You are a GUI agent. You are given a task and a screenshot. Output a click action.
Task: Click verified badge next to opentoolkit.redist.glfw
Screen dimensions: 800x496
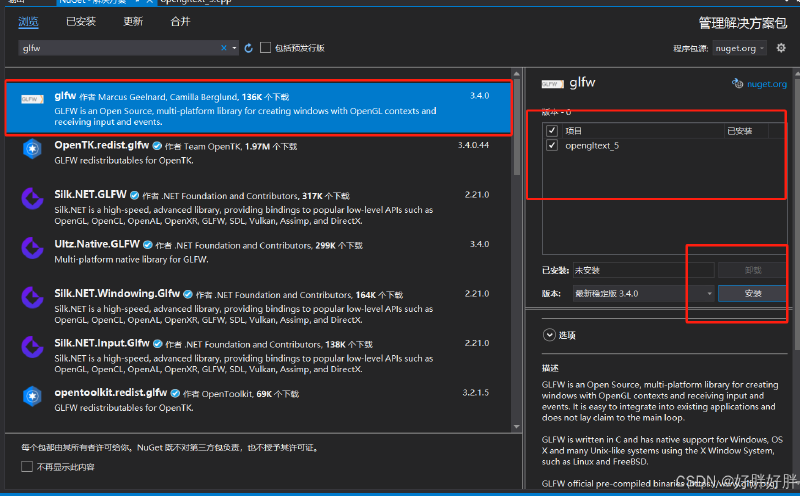[175, 393]
